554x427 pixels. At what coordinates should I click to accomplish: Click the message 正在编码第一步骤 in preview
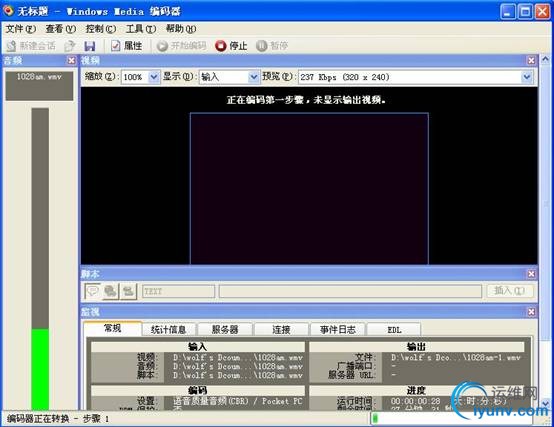click(306, 100)
